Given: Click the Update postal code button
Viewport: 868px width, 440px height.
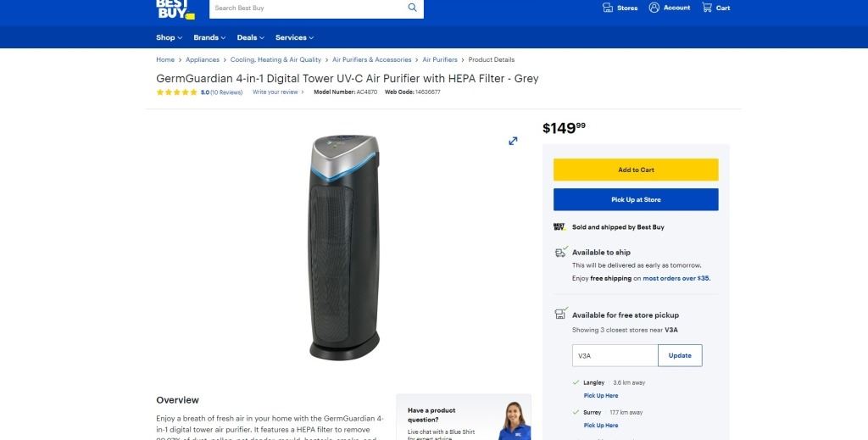Looking at the screenshot, I should tap(680, 356).
